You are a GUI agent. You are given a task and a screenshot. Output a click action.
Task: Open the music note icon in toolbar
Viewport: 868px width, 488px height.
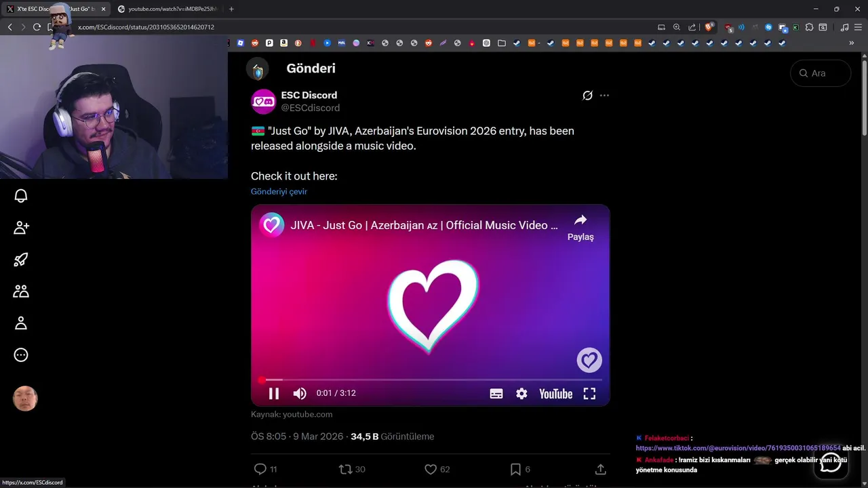(x=844, y=27)
